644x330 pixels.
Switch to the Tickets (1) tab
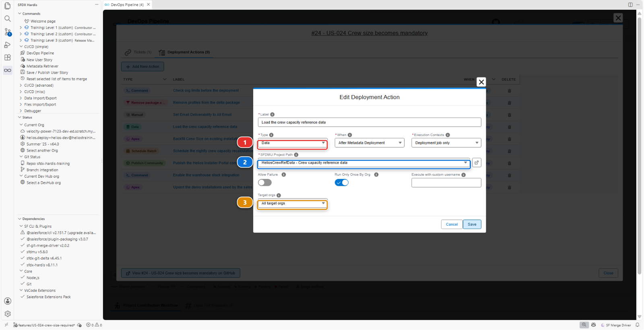(x=138, y=52)
